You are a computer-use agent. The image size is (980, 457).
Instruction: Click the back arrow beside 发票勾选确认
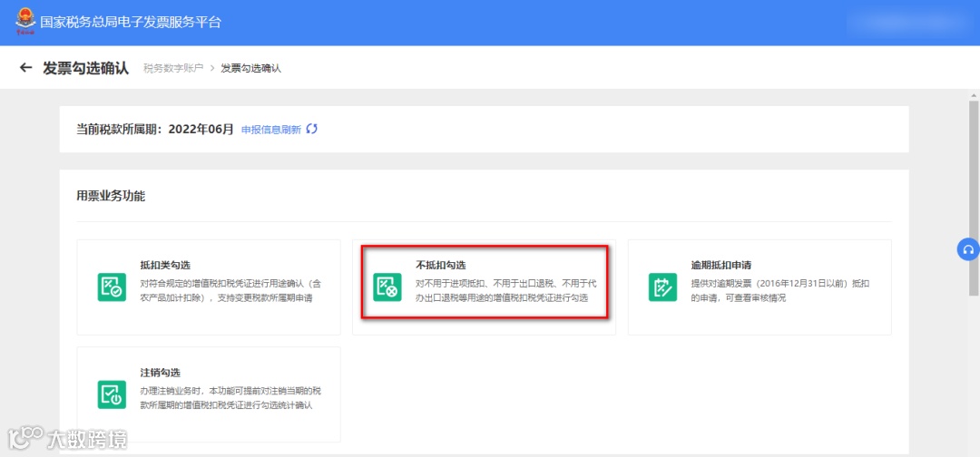[25, 67]
